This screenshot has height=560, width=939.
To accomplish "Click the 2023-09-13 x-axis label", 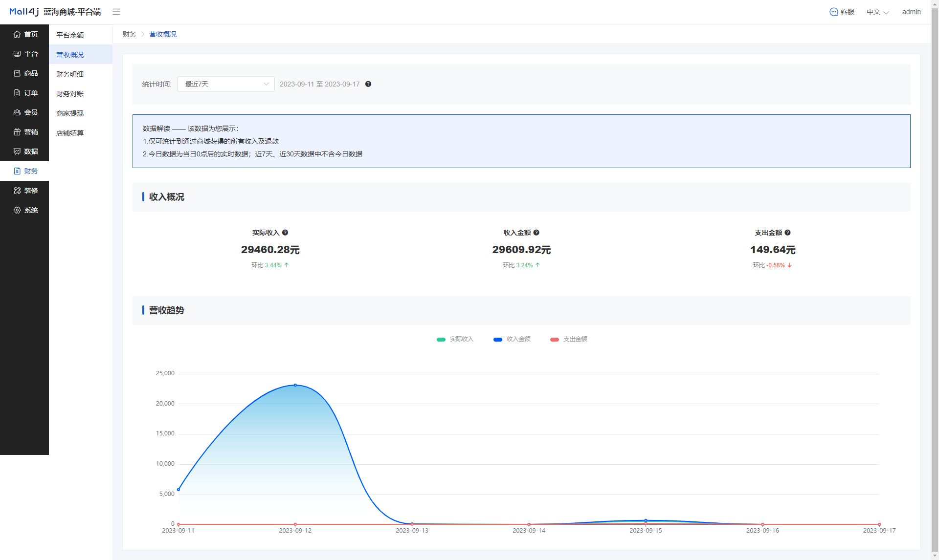I will (x=412, y=531).
